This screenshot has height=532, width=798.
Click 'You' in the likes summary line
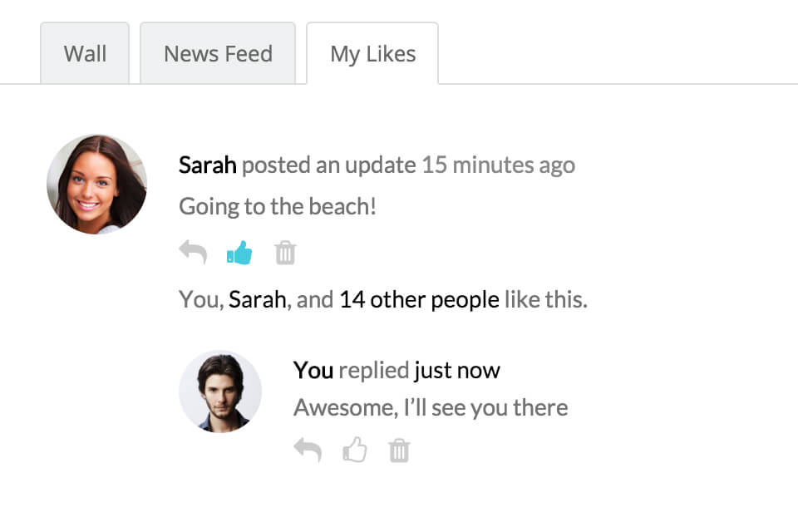[x=199, y=299]
